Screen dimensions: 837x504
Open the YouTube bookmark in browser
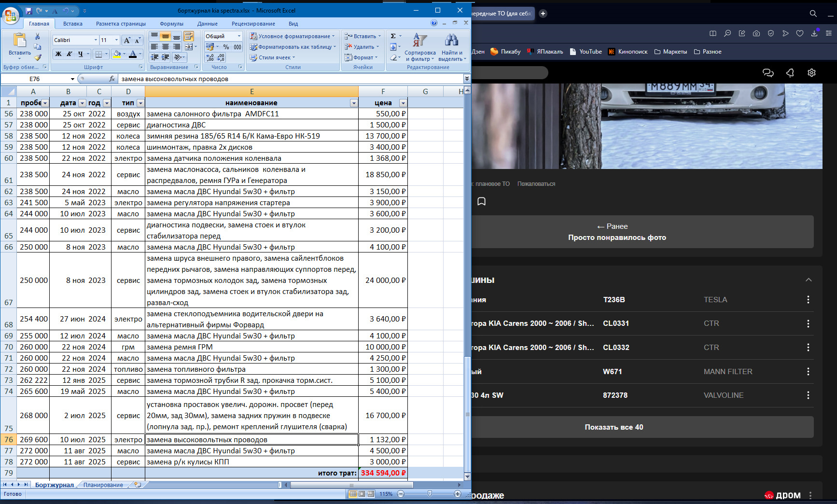click(x=586, y=52)
